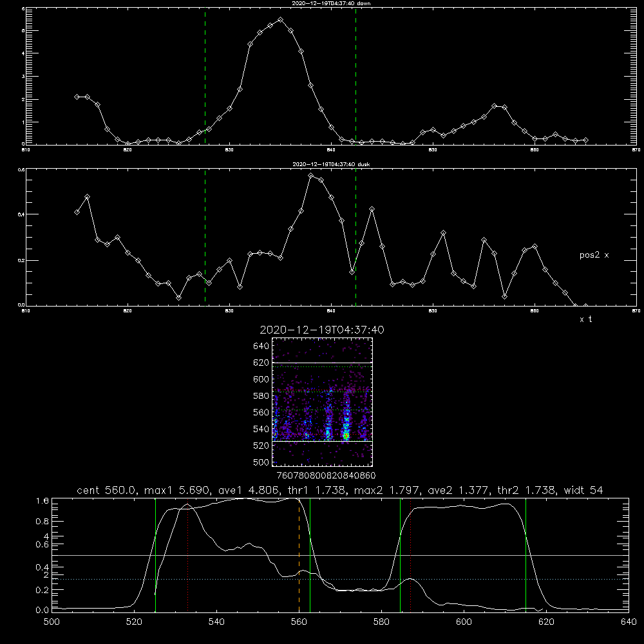Click right green dashed line in dusk plot

point(355,237)
